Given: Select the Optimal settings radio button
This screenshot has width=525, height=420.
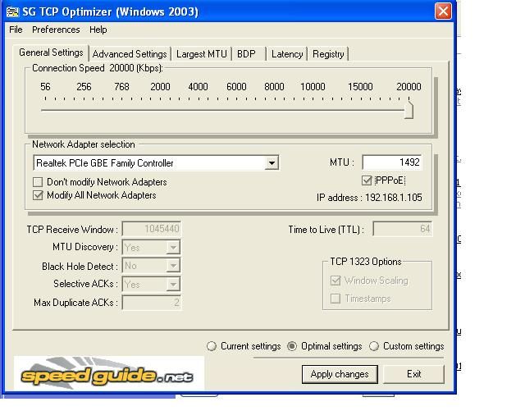Looking at the screenshot, I should coord(292,346).
